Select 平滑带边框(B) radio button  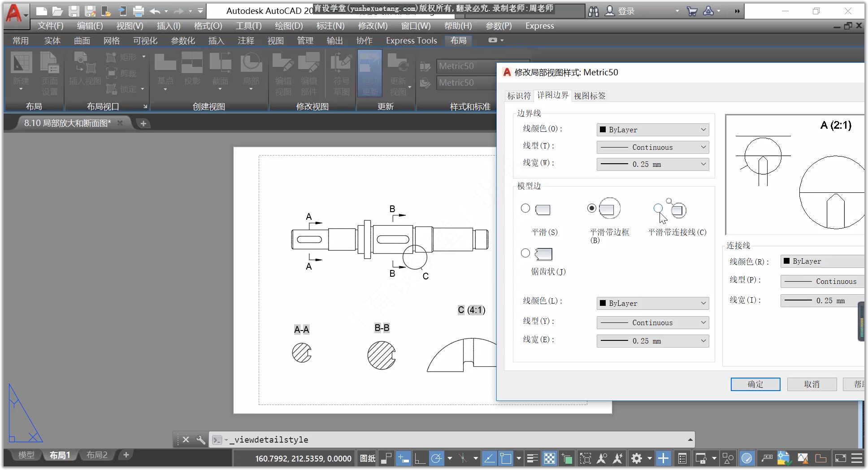pyautogui.click(x=592, y=208)
